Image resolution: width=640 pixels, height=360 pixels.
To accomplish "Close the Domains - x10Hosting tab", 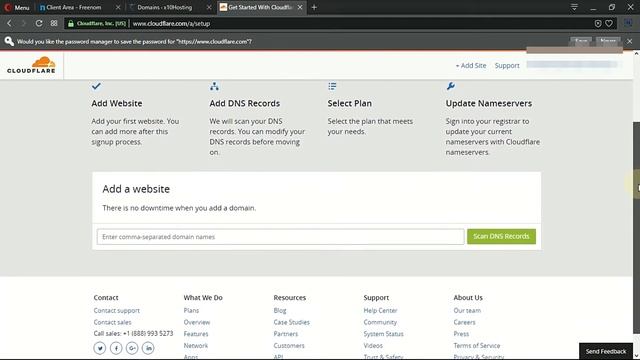I will pos(209,7).
